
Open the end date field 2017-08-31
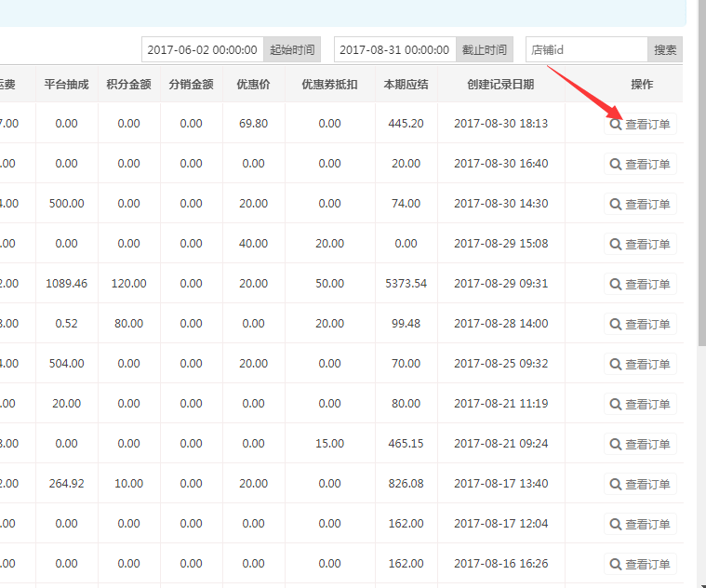(x=394, y=50)
